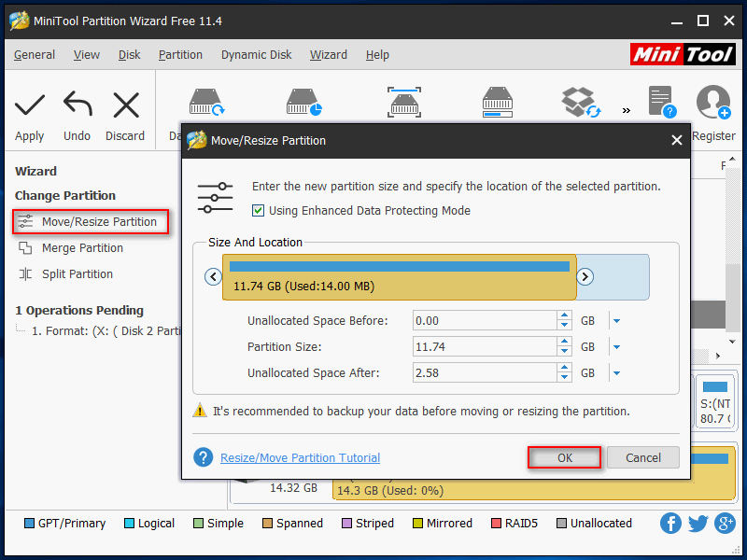747x560 pixels.
Task: Click right arrow handle of partition bar
Action: coord(585,276)
